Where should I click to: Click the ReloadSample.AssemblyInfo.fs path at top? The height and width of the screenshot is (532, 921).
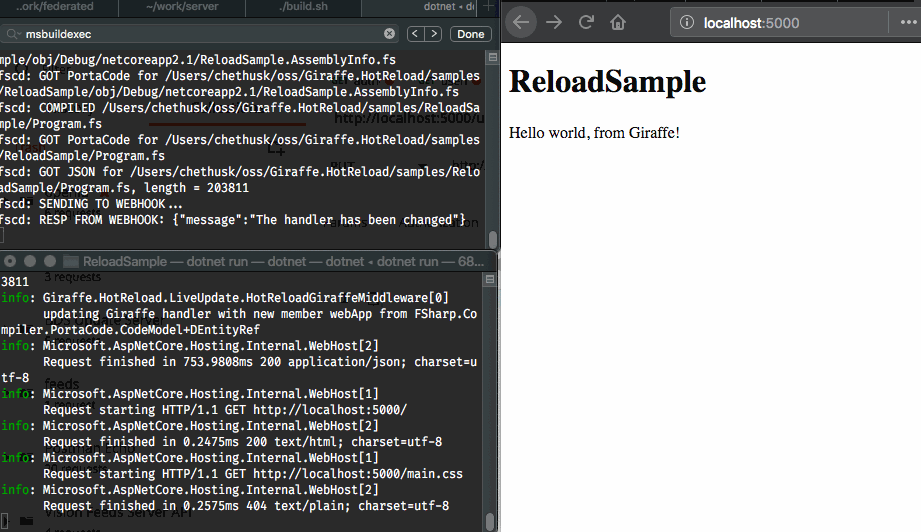pos(197,59)
